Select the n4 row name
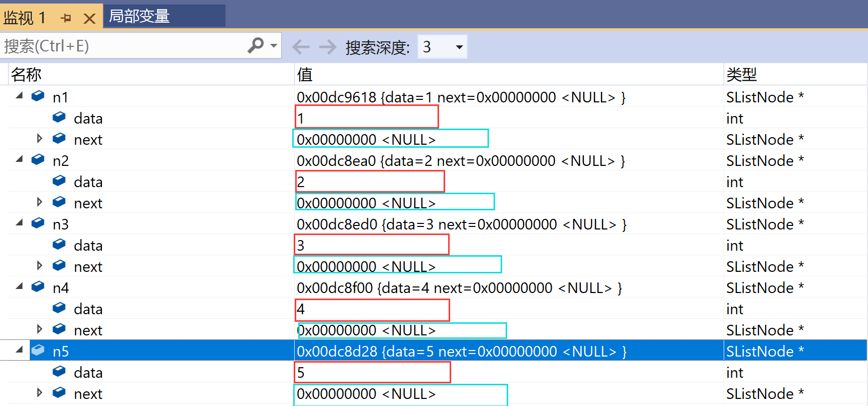Image resolution: width=868 pixels, height=406 pixels. click(x=61, y=288)
